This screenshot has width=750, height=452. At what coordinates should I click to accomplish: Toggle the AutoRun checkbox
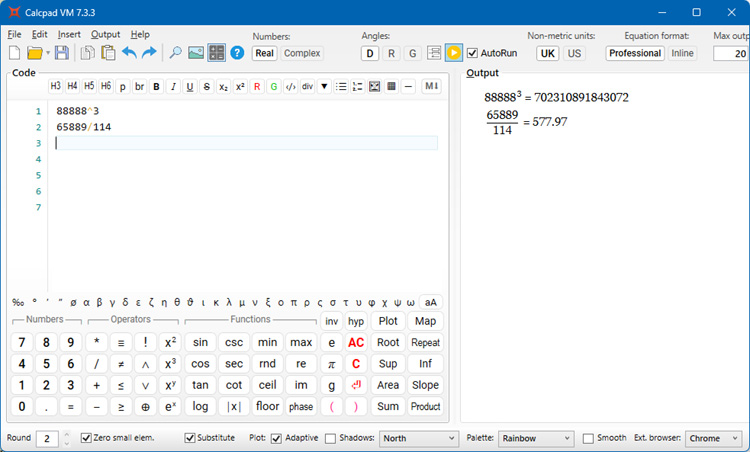472,53
